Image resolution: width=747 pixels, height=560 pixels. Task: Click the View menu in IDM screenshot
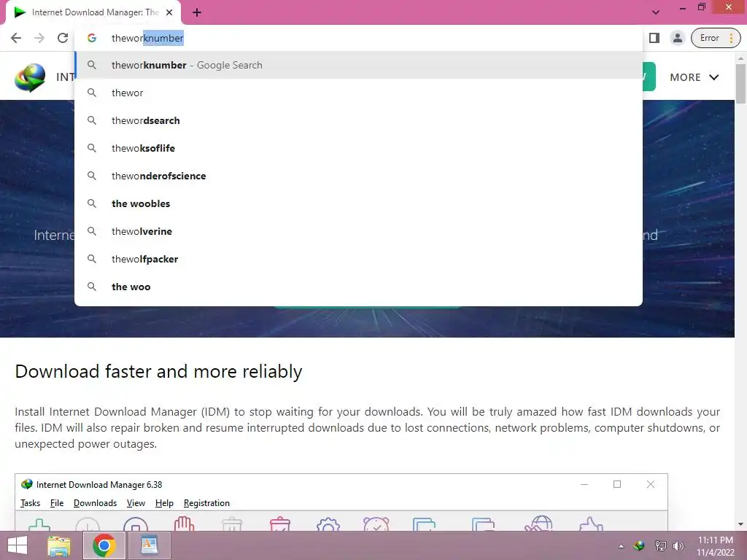click(x=136, y=503)
